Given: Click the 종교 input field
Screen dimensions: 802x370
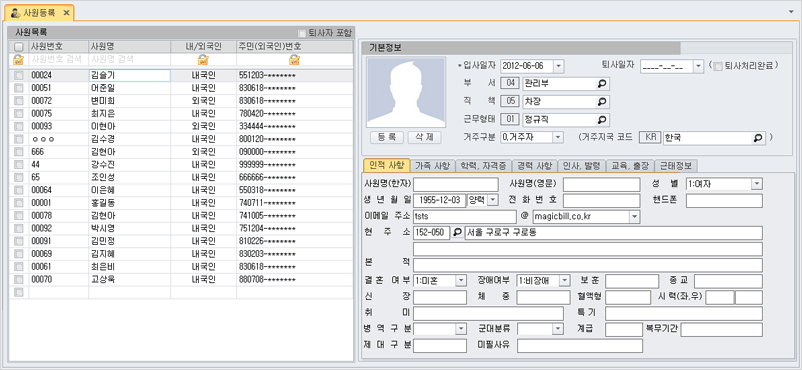Looking at the screenshot, I should pos(728,281).
